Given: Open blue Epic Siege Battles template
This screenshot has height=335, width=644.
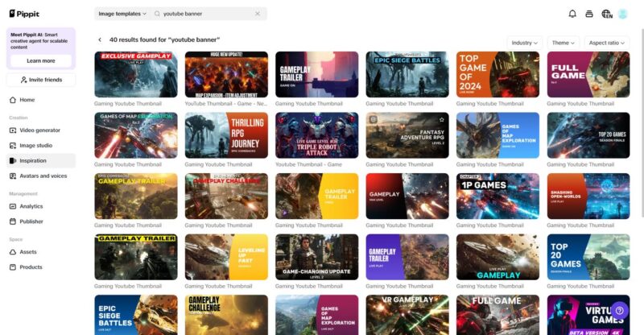Looking at the screenshot, I should click(x=136, y=315).
